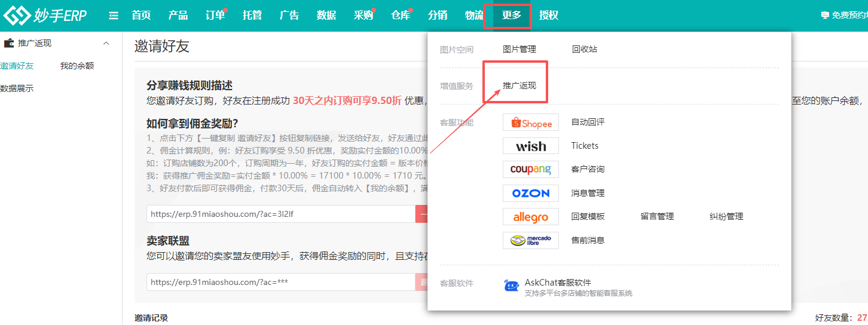Select 我的余额 in the sidebar

(x=77, y=66)
